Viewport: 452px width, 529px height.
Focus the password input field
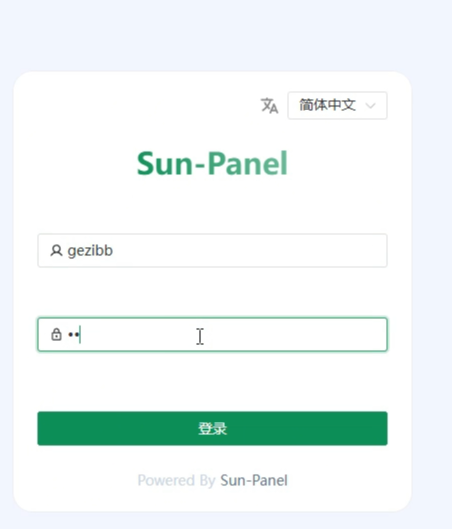[212, 334]
